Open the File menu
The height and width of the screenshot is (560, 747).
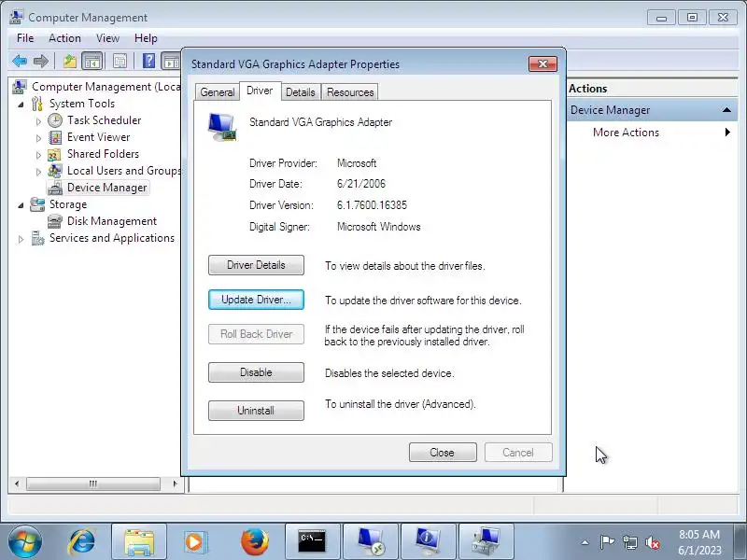[x=25, y=38]
